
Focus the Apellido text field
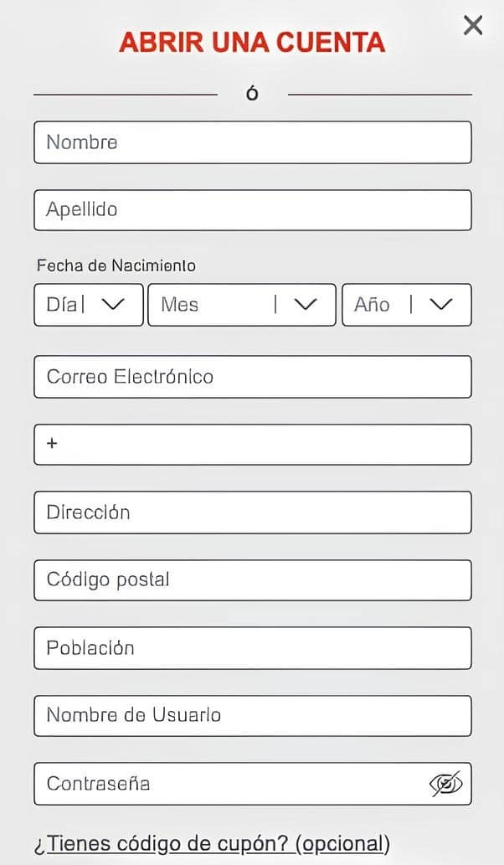(x=252, y=210)
